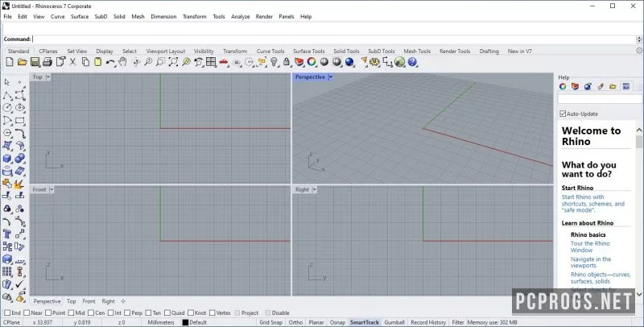This screenshot has width=644, height=327.
Task: Click the Print icon in the Standard toolbar
Action: tap(47, 62)
